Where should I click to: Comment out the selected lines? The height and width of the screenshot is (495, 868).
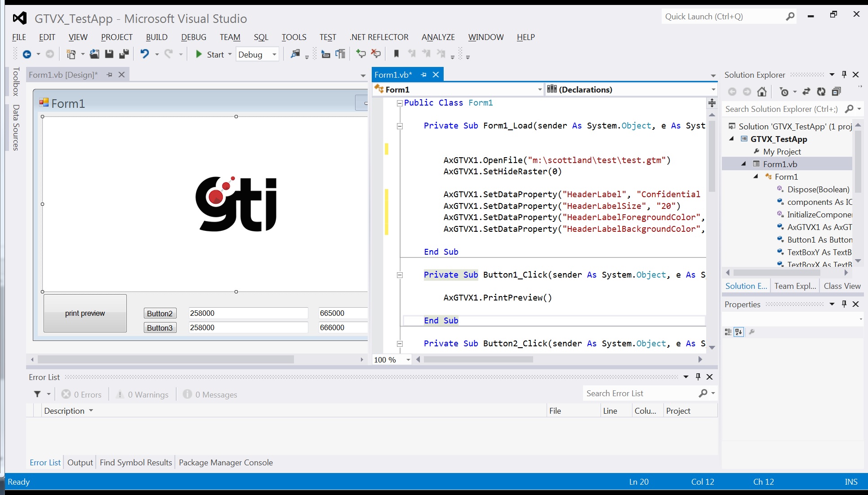click(x=361, y=54)
